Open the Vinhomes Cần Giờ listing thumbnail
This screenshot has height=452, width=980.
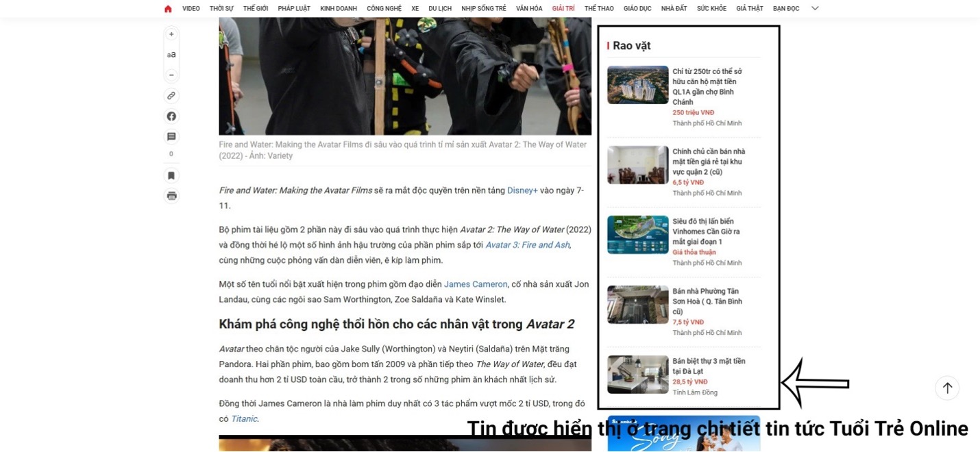point(637,235)
